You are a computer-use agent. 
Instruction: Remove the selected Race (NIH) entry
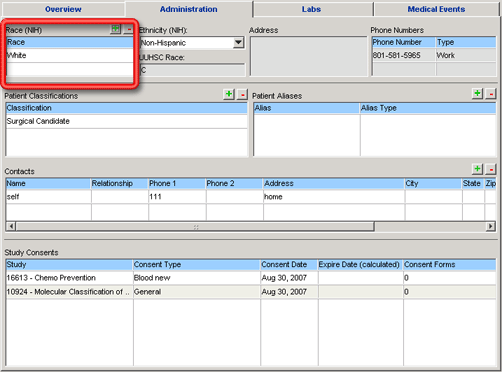(129, 29)
